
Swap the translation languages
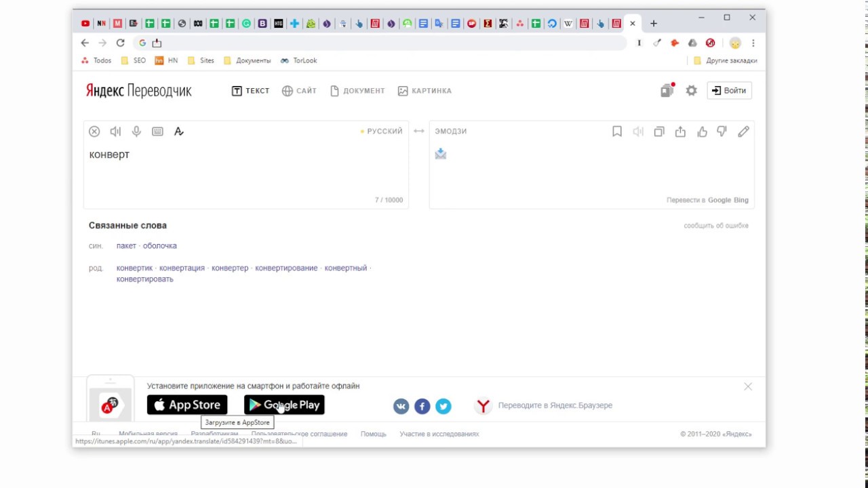(x=419, y=131)
